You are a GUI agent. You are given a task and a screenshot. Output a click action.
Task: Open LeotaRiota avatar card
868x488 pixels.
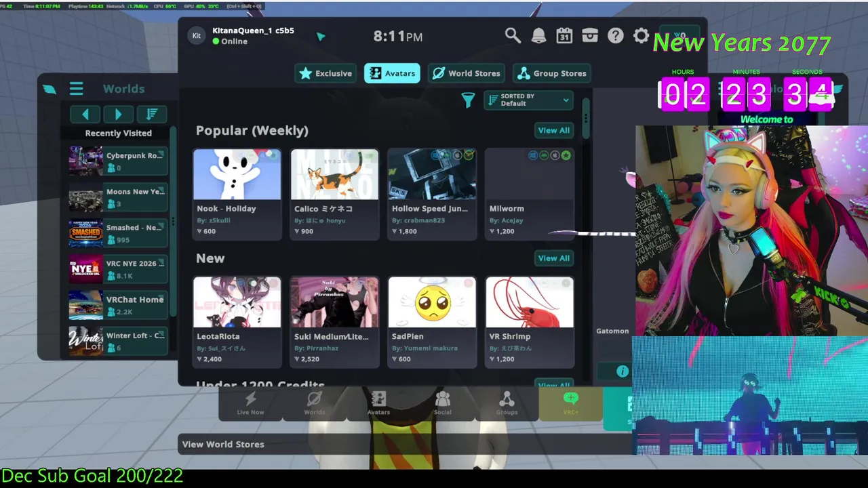[x=237, y=322]
